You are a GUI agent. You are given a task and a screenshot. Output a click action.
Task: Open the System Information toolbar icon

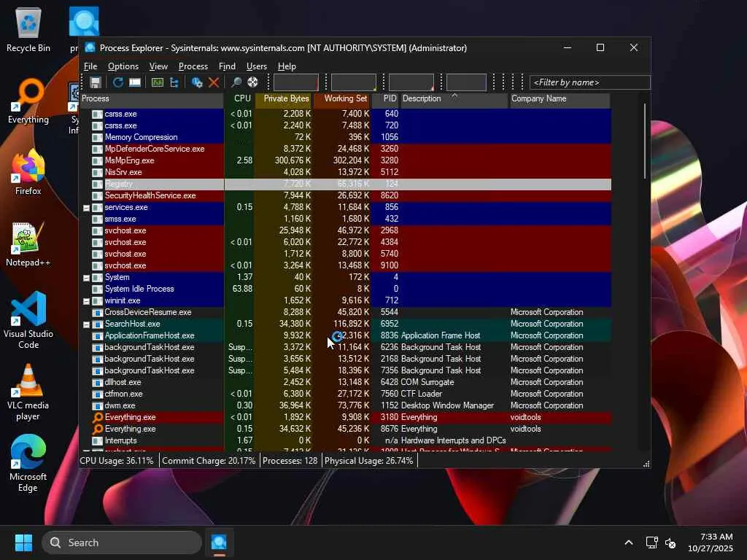click(158, 82)
